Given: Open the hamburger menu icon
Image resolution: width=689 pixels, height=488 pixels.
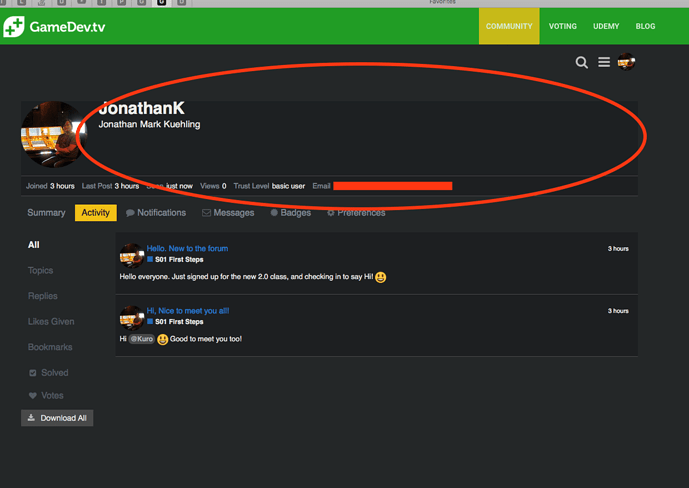Looking at the screenshot, I should coord(604,62).
